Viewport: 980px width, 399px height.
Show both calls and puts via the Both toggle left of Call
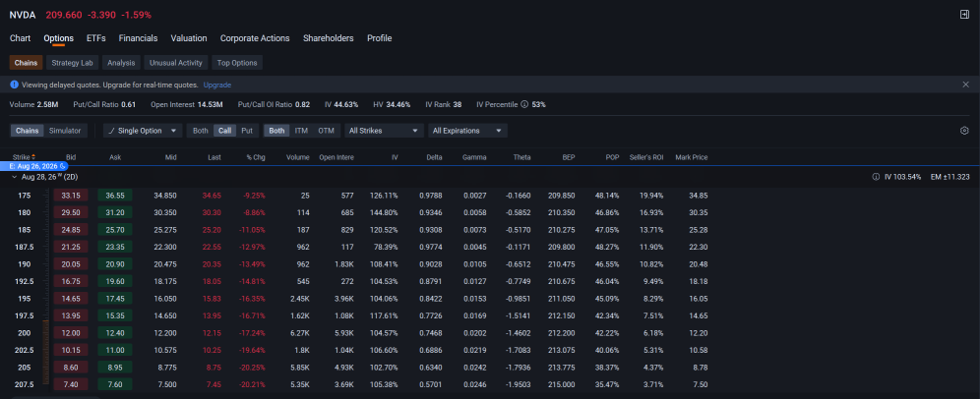coord(201,131)
